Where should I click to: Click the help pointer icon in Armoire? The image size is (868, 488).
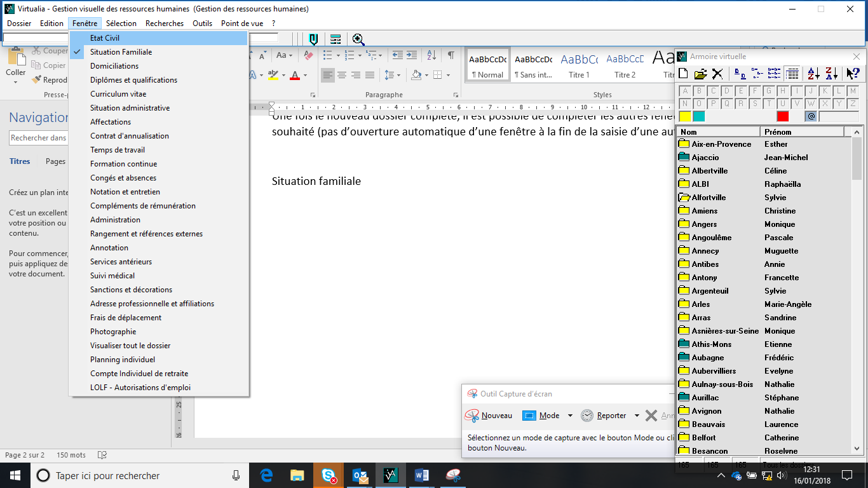coord(853,74)
